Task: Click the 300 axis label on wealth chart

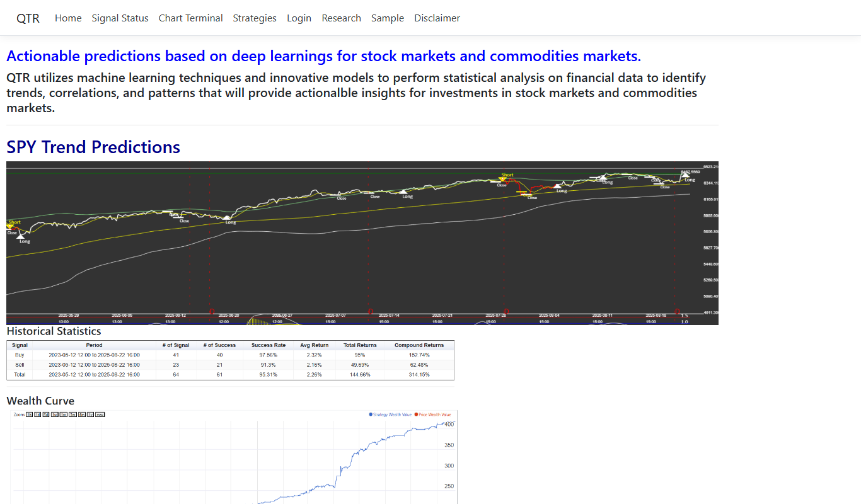Action: tap(449, 466)
